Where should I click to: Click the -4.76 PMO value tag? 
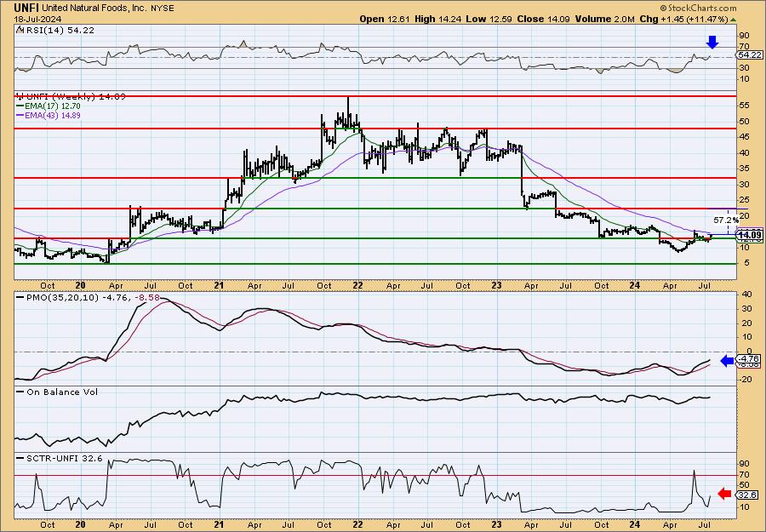(x=750, y=358)
